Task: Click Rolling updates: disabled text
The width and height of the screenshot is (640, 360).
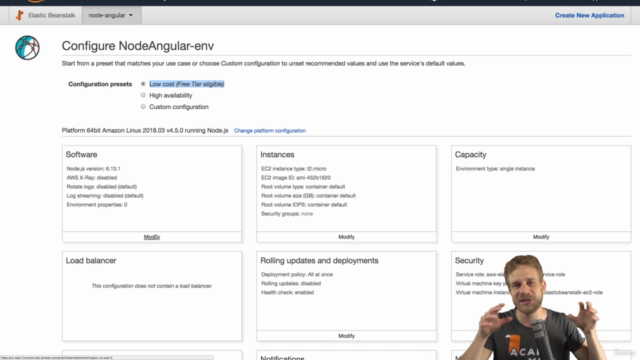Action: (x=291, y=283)
